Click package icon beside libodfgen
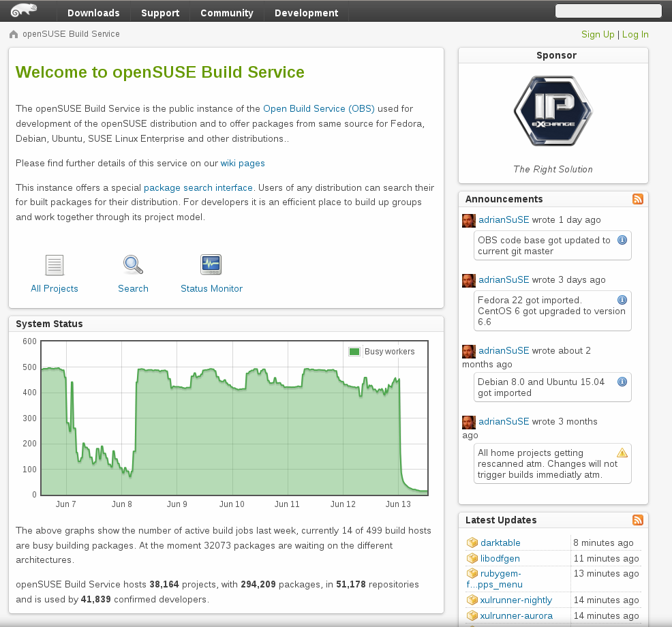Image resolution: width=672 pixels, height=627 pixels. point(472,558)
